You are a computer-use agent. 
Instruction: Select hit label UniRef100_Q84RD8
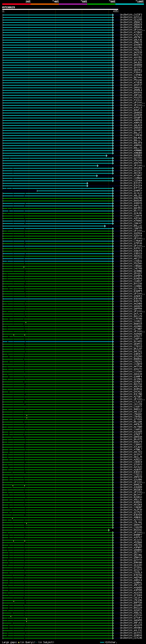pos(131,65)
